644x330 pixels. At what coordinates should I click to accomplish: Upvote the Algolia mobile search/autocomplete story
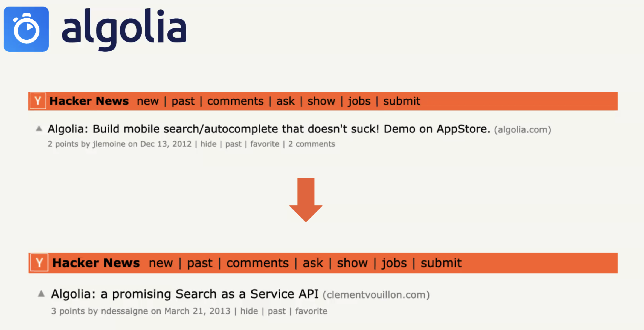(x=39, y=129)
